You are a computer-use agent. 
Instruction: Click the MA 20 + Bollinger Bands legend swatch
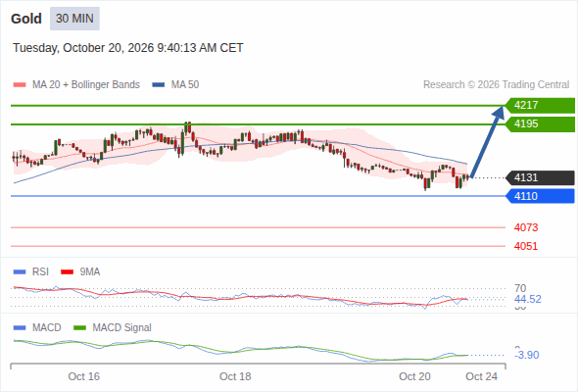(20, 85)
